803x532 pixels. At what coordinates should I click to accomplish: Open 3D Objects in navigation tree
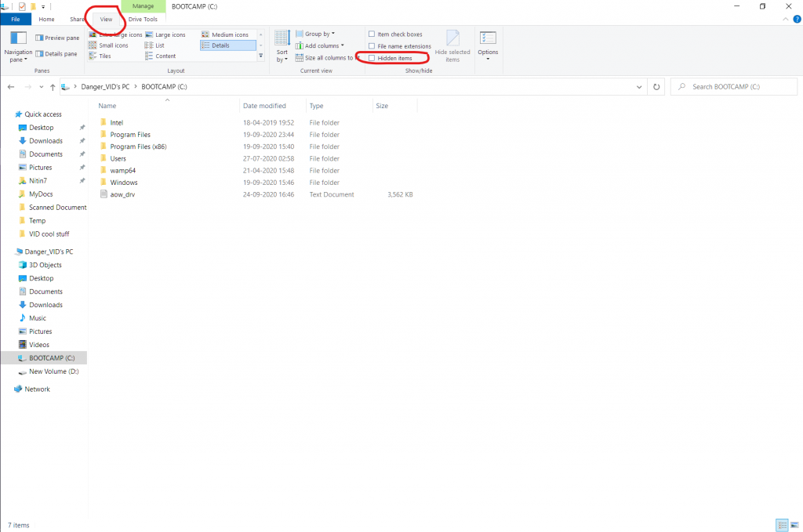45,265
